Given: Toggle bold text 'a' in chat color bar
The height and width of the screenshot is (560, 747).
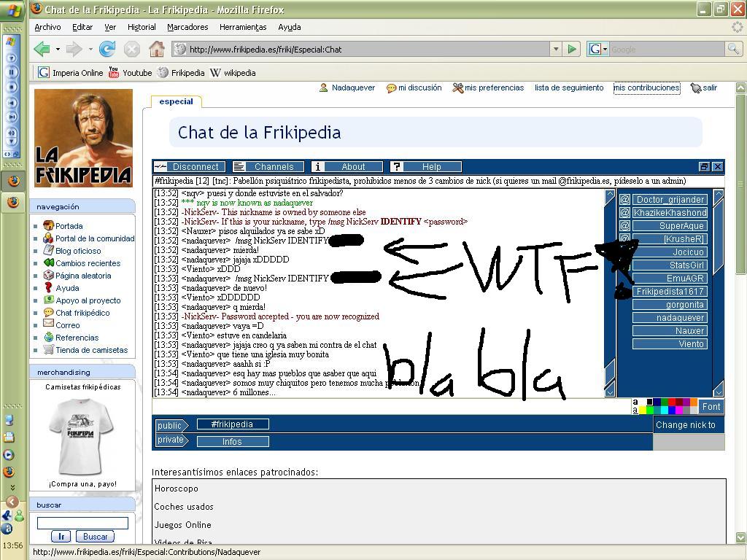Looking at the screenshot, I should coord(635,402).
